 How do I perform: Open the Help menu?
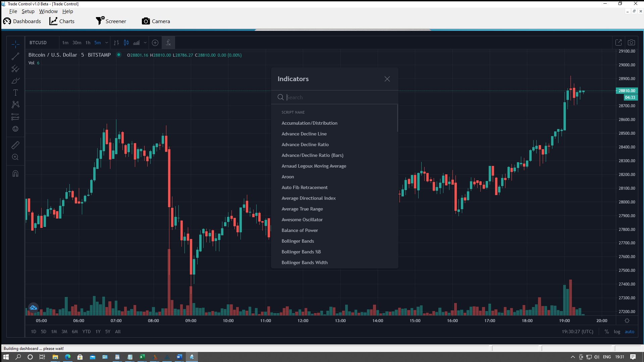pyautogui.click(x=67, y=11)
